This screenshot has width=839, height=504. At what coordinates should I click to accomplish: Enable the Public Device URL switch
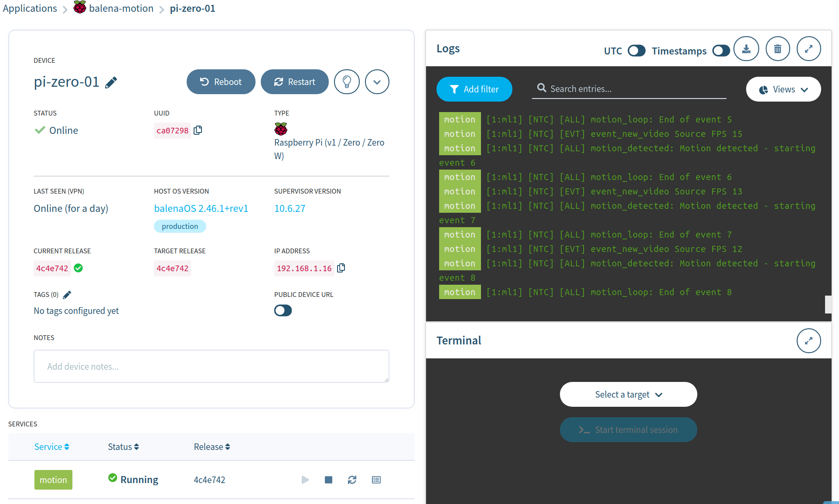283,311
